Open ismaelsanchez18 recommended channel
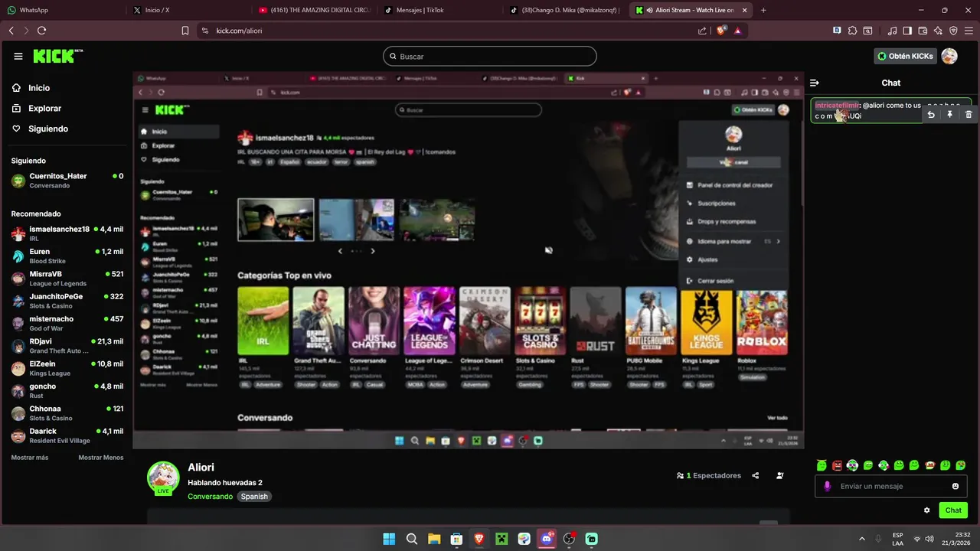The width and height of the screenshot is (980, 551). click(x=67, y=233)
